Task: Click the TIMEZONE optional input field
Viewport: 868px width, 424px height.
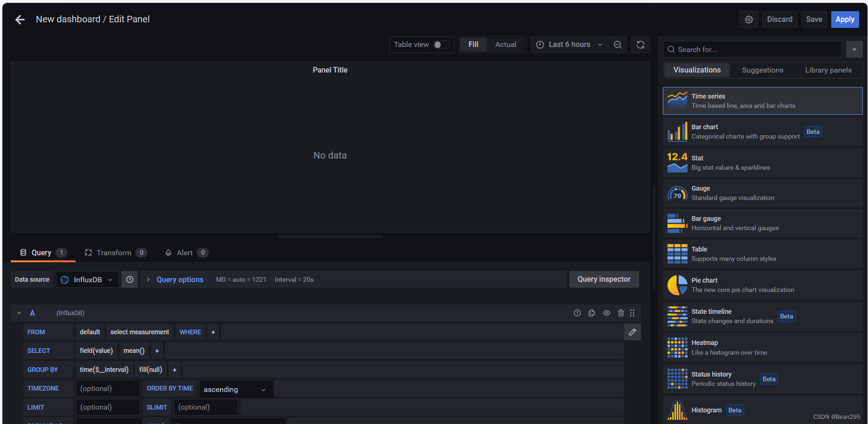Action: (x=108, y=388)
